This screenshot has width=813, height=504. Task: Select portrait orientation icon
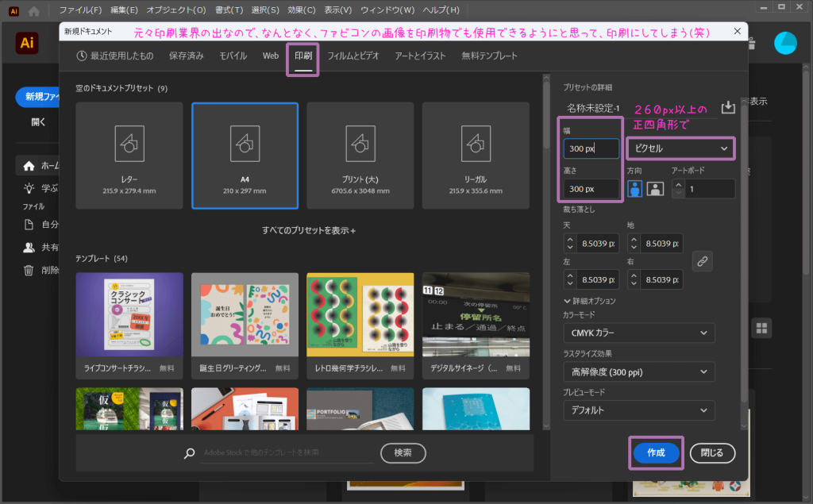634,189
